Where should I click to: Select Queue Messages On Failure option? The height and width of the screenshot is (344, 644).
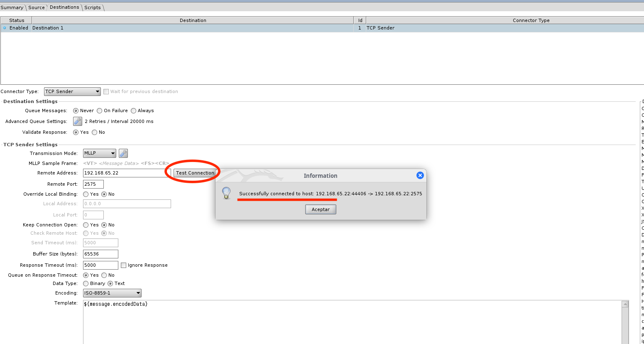[x=100, y=111]
